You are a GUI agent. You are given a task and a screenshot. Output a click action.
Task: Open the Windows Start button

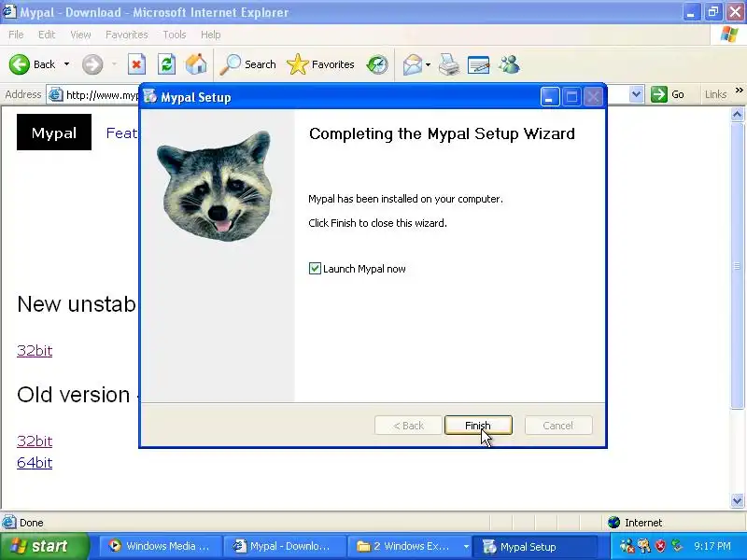coord(44,546)
